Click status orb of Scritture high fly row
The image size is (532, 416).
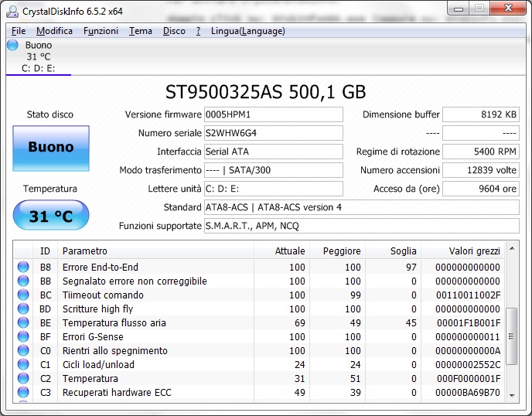click(x=23, y=309)
